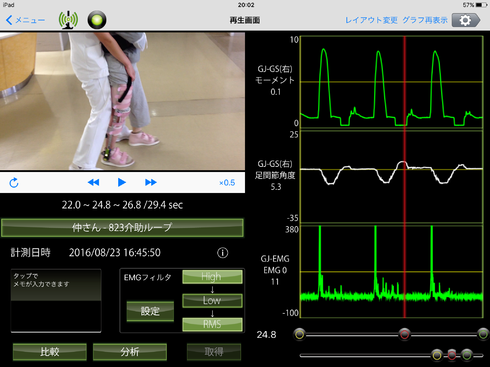490x367 pixels.
Task: Open EMG filter 設定 button
Action: click(150, 311)
